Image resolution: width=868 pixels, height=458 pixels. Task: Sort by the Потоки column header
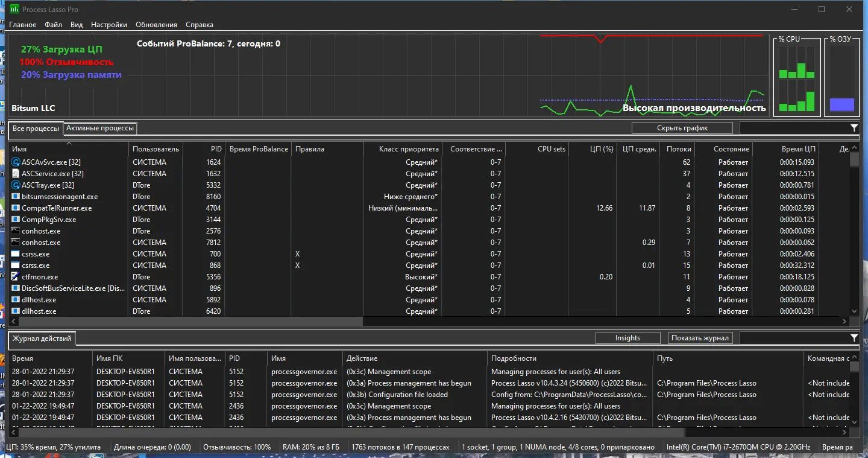tap(678, 149)
